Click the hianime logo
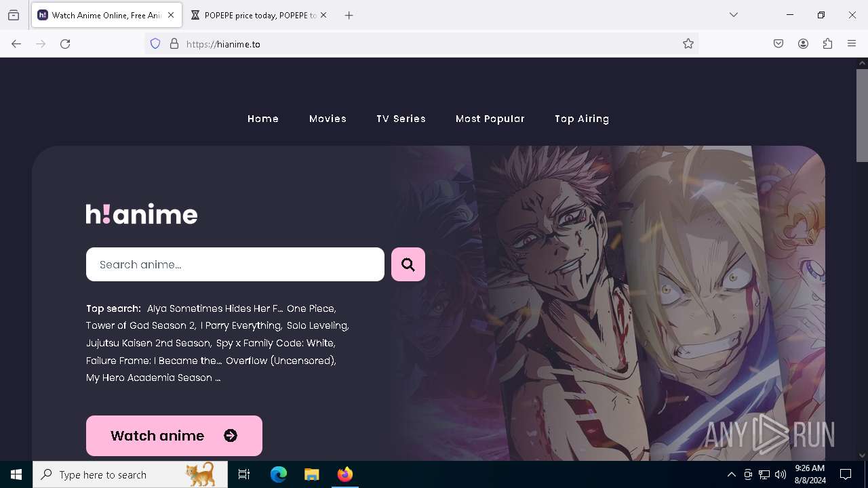868x488 pixels. (x=142, y=213)
